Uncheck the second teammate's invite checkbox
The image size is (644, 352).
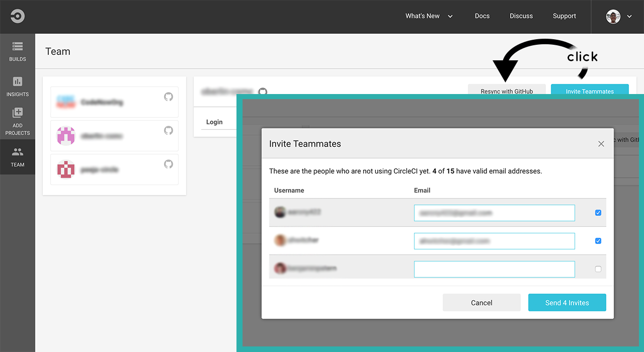tap(598, 241)
